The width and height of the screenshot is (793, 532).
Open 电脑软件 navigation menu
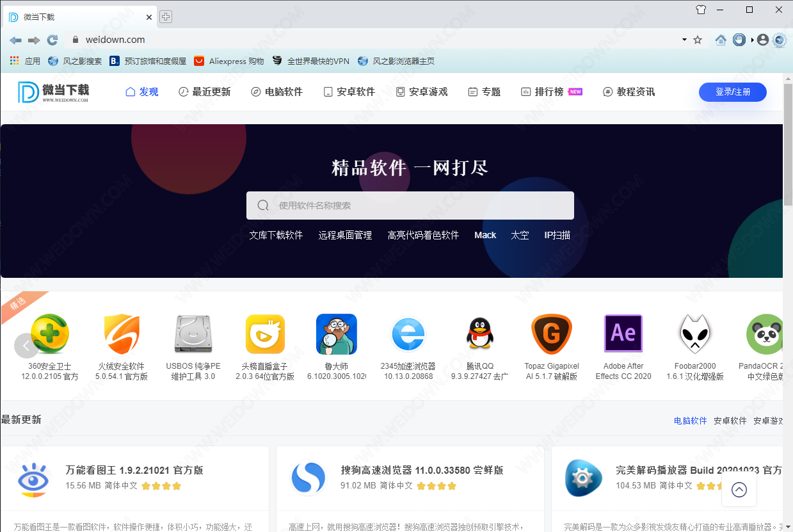pos(276,92)
